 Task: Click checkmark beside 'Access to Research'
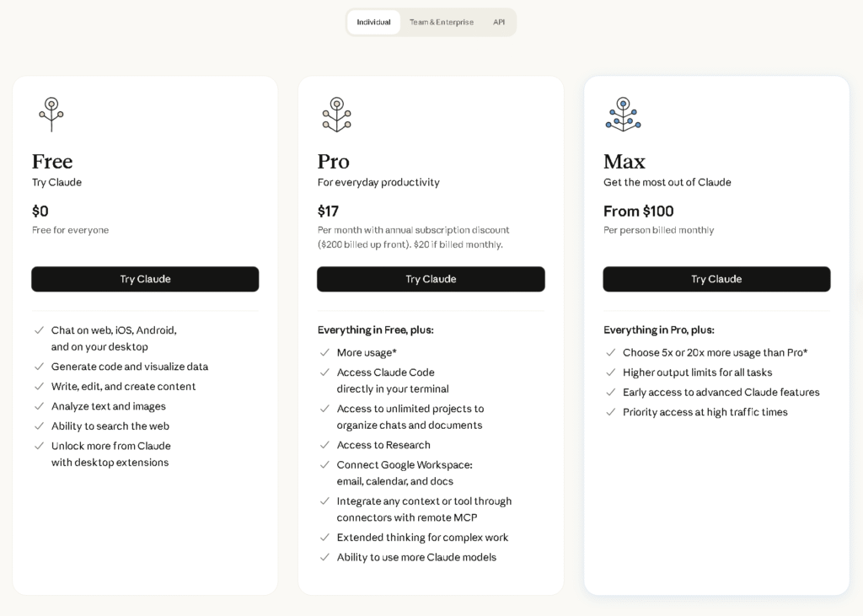tap(325, 445)
